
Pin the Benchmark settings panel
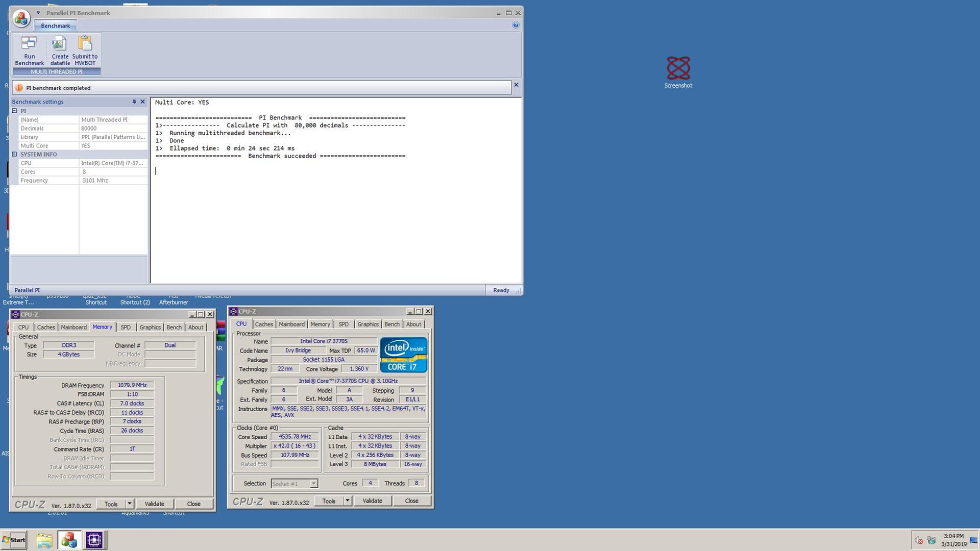point(134,102)
